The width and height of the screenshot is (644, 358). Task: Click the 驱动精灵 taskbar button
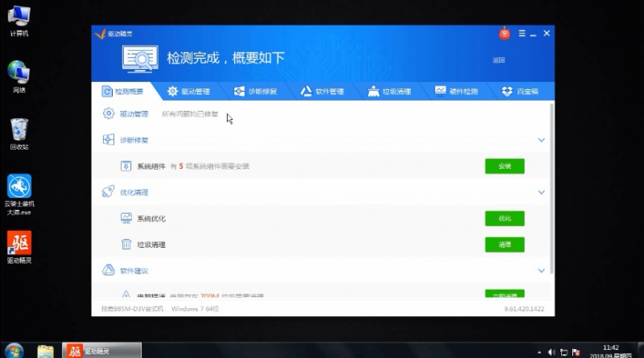point(101,351)
